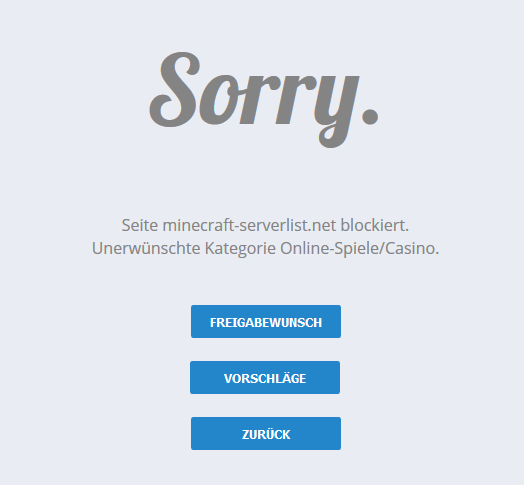Click the word Seite
This screenshot has height=485, width=524.
[140, 225]
